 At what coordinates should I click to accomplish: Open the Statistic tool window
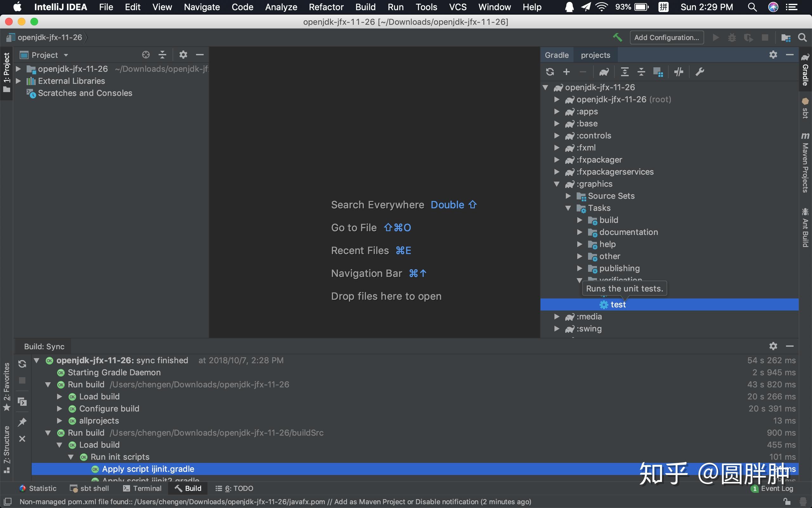(x=38, y=488)
